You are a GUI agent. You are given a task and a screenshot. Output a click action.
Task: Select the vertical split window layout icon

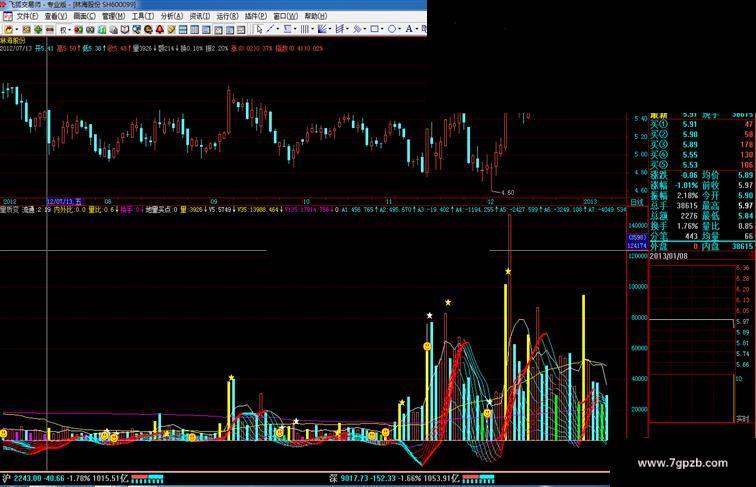coord(194,29)
